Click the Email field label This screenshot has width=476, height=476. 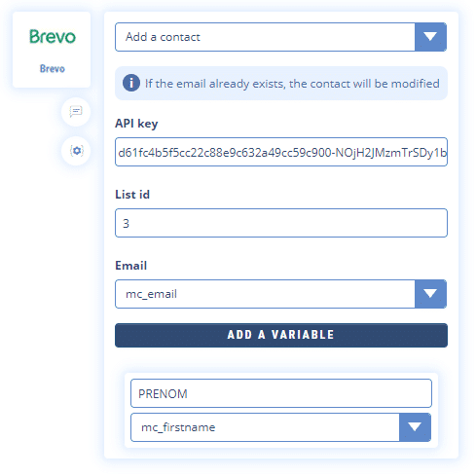pyautogui.click(x=131, y=266)
